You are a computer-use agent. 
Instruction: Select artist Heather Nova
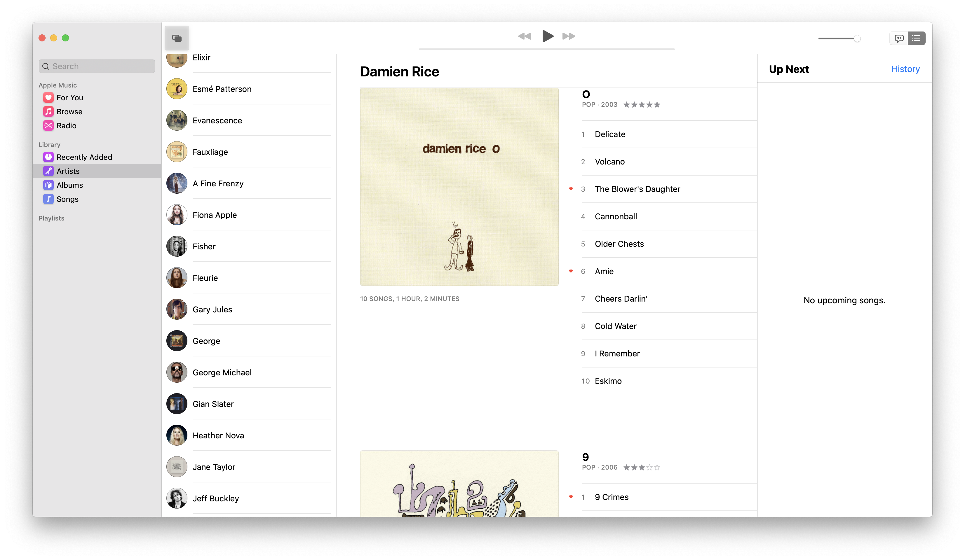click(x=248, y=435)
